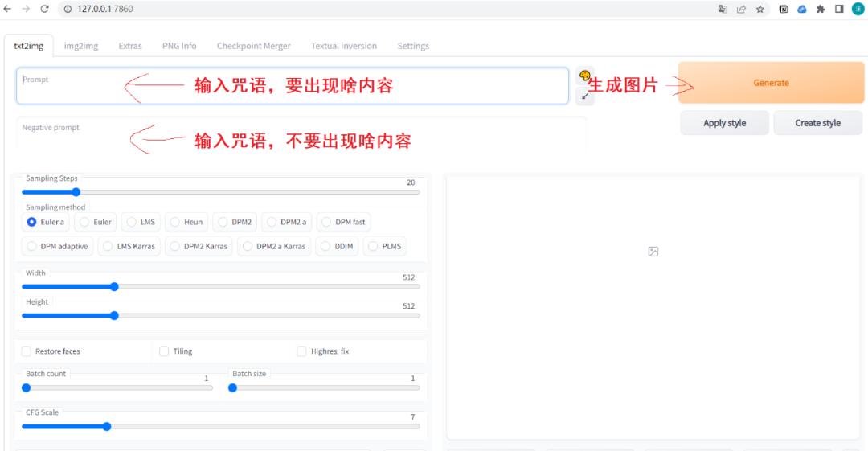Reload the page with the refresh icon
The width and height of the screenshot is (868, 451).
[44, 9]
